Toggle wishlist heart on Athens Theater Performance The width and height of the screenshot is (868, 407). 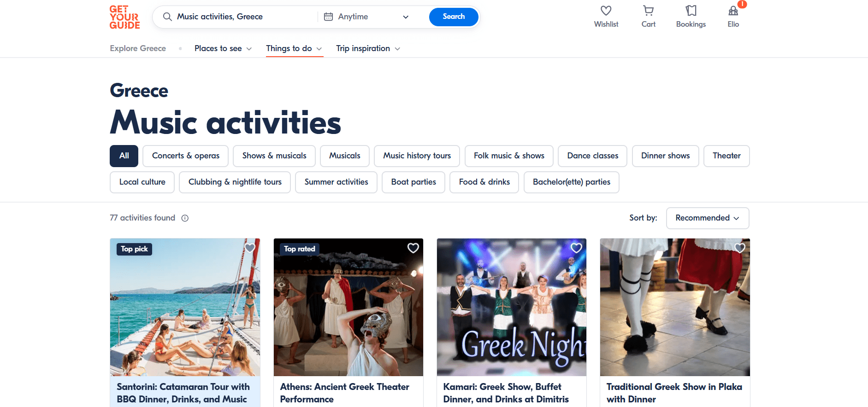(413, 248)
